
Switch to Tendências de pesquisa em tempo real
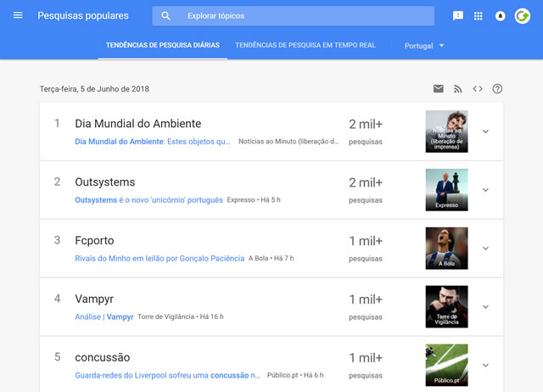coord(305,45)
